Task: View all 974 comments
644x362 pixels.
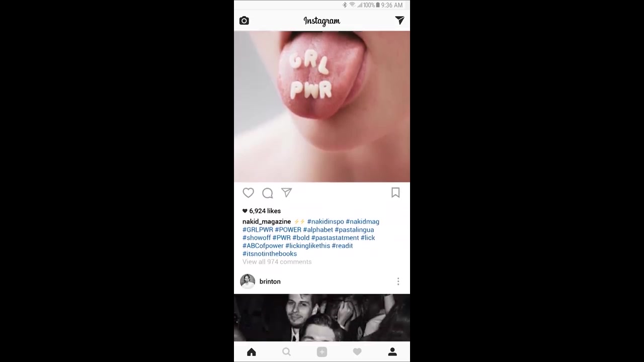Action: [x=277, y=262]
